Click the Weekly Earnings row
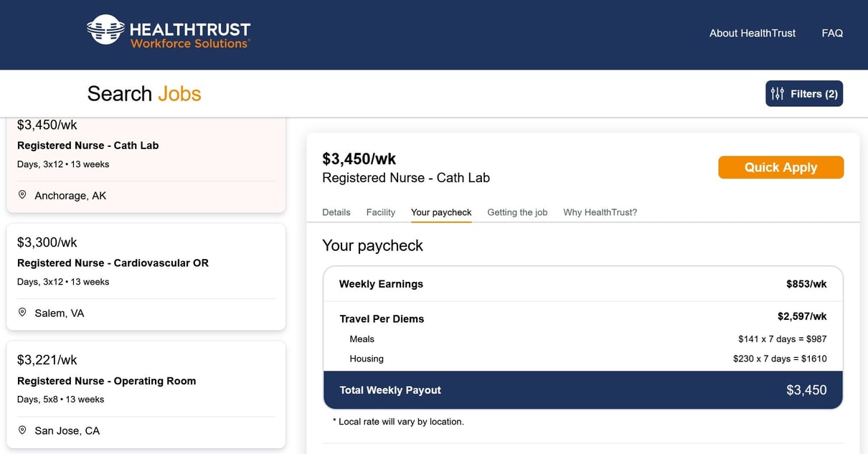Image resolution: width=868 pixels, height=454 pixels. (x=583, y=283)
